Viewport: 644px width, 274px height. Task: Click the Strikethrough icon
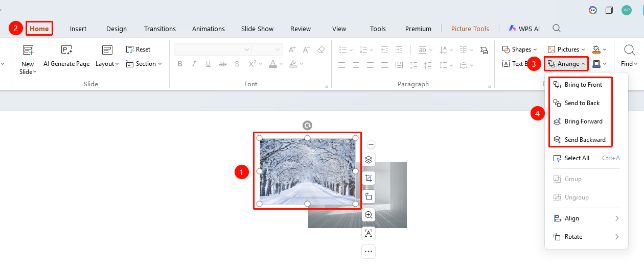pos(222,64)
